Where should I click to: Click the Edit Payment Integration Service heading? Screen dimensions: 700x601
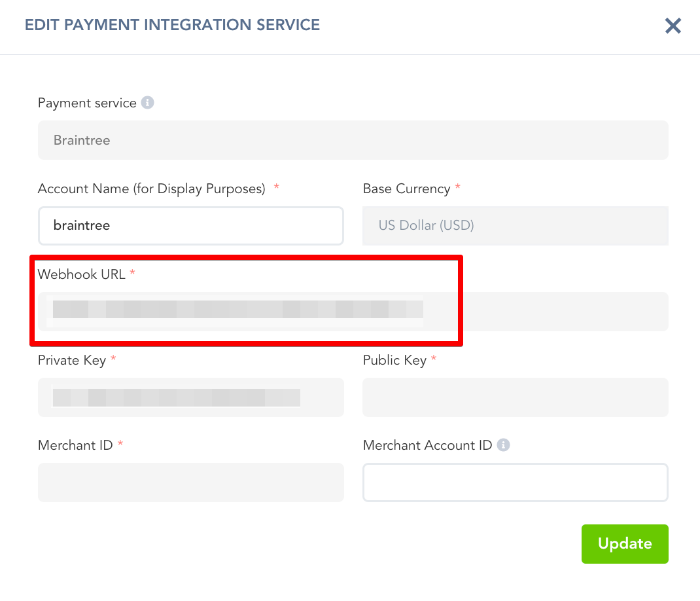click(x=172, y=26)
